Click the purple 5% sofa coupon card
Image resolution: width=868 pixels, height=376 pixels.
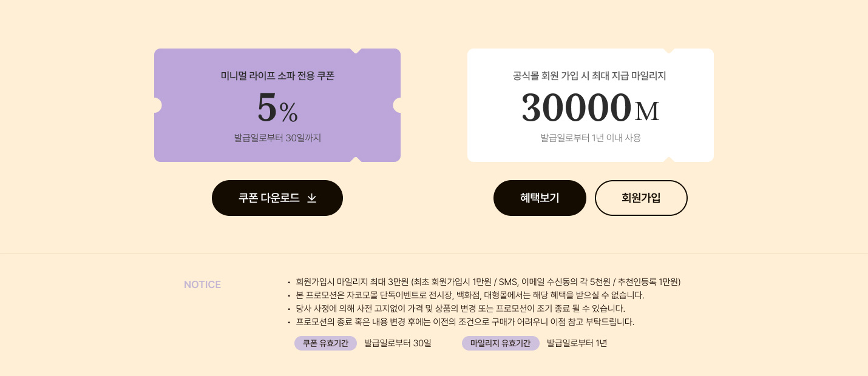point(277,105)
